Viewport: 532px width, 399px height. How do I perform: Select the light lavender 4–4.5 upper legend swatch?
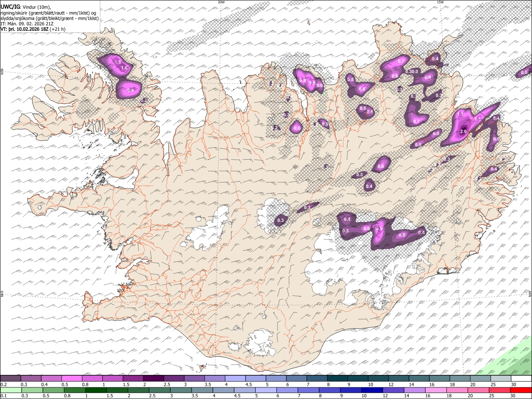(x=235, y=378)
